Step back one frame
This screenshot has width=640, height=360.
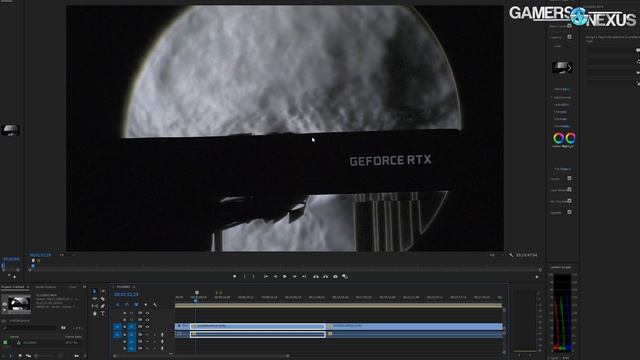(x=276, y=276)
